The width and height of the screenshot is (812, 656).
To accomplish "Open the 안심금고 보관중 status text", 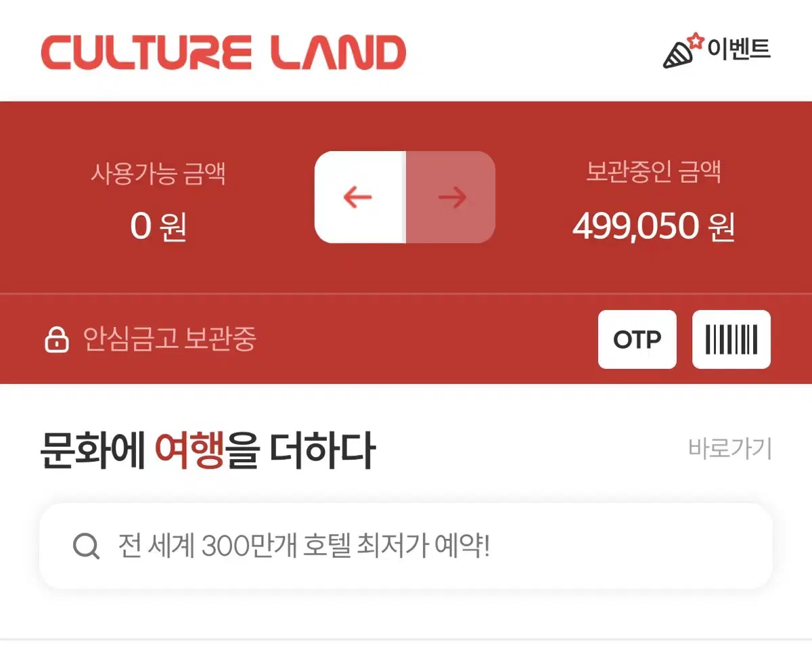I will coord(169,339).
